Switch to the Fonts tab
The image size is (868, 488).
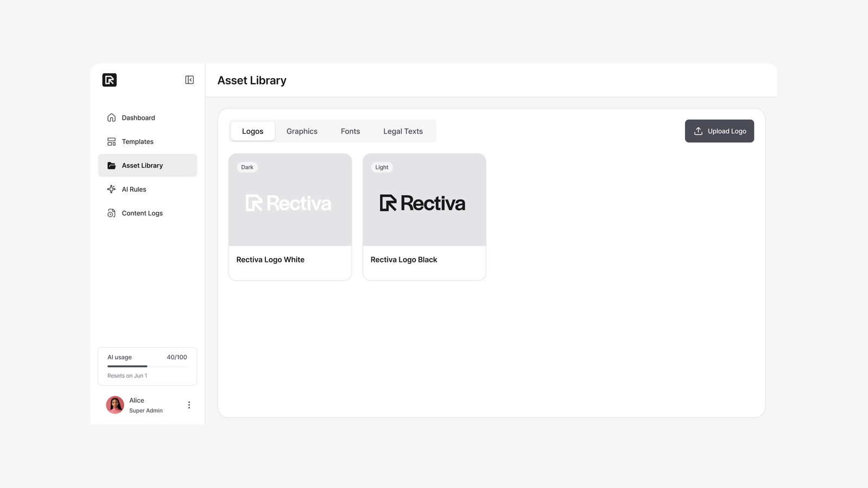tap(350, 131)
